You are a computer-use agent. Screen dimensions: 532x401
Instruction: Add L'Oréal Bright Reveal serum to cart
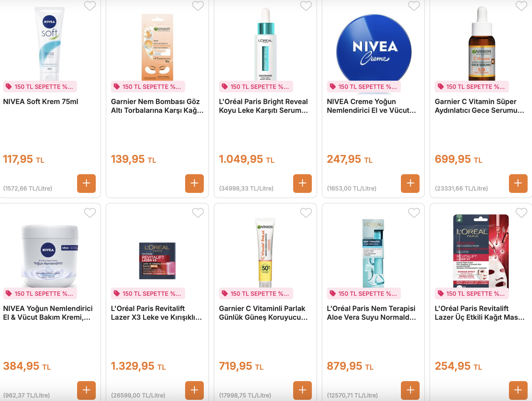[302, 184]
